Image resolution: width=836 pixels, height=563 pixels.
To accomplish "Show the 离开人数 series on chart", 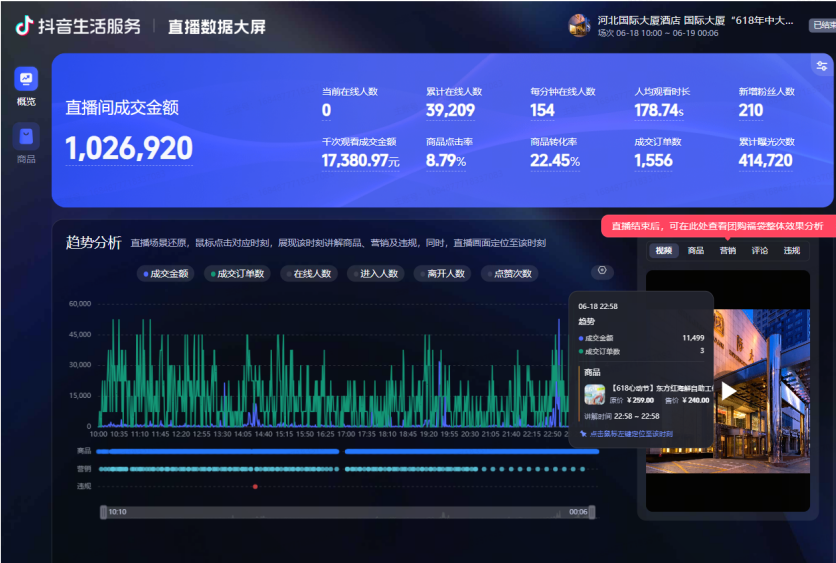I will click(x=442, y=273).
